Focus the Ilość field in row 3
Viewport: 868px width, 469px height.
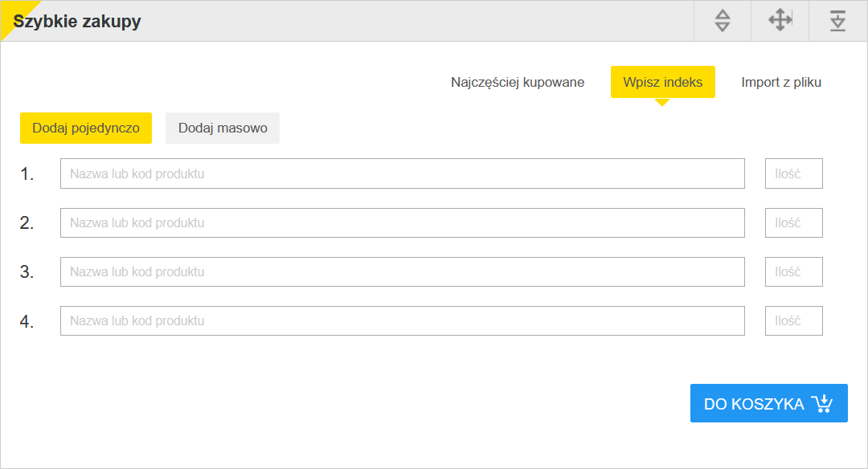click(x=794, y=271)
